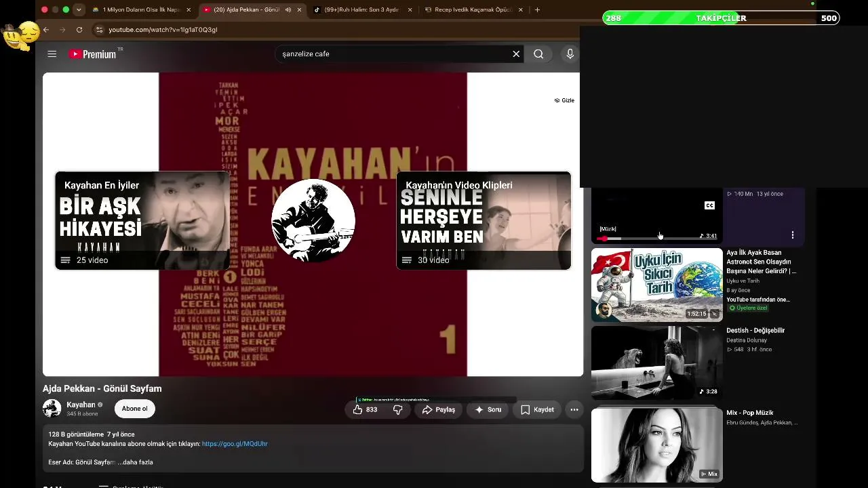Viewport: 868px width, 488px height.
Task: Open Destish video thumbnail with lion
Action: click(x=657, y=363)
